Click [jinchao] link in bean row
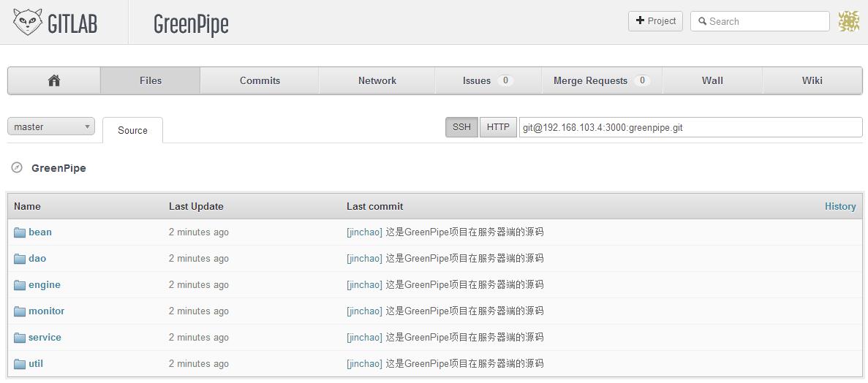This screenshot has height=383, width=868. click(364, 232)
